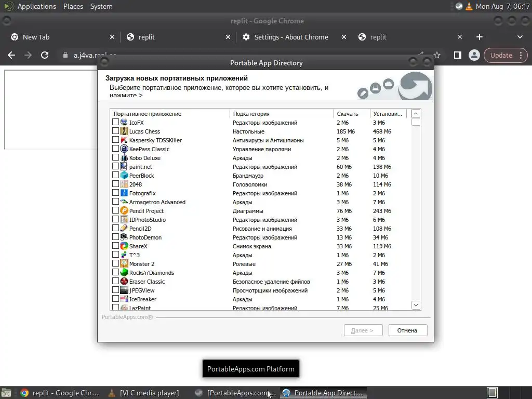This screenshot has width=532, height=399.
Task: Check the Monster 2 checkbox
Action: (x=115, y=263)
